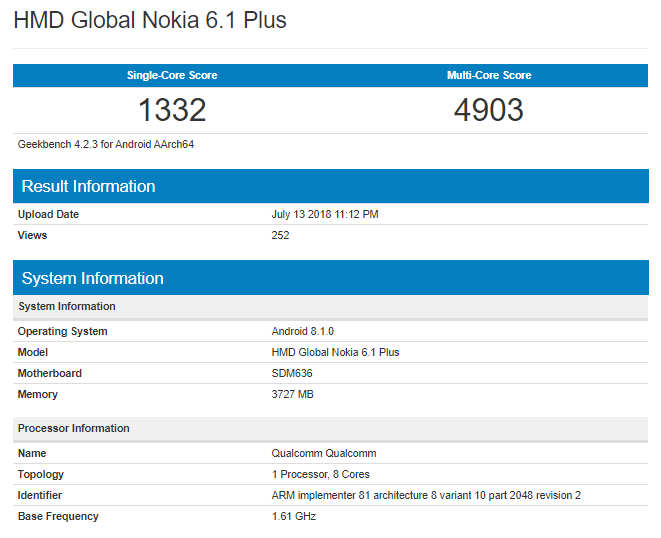The width and height of the screenshot is (661, 538).
Task: Click the 3727 MB memory value
Action: [x=292, y=395]
